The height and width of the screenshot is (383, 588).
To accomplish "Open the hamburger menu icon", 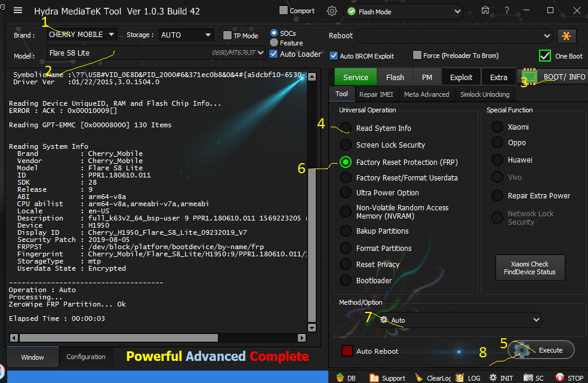I will click(18, 11).
